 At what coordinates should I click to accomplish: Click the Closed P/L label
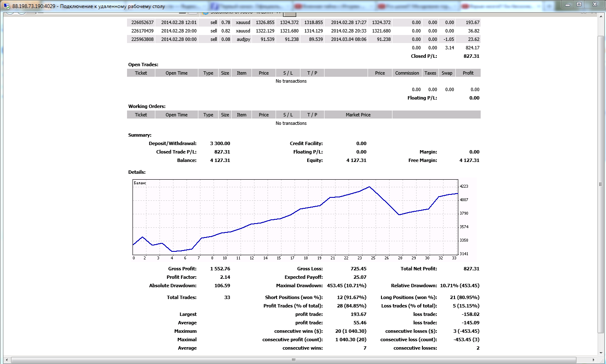[424, 56]
